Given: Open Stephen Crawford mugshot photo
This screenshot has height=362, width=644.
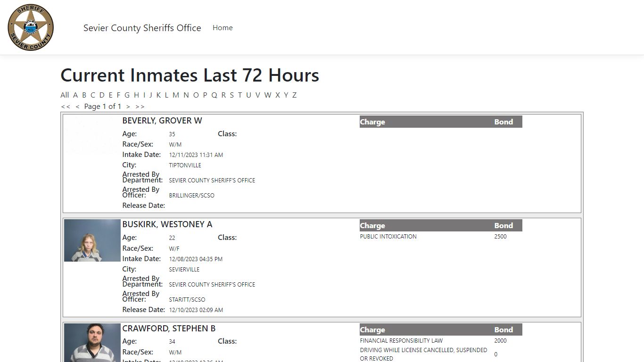Looking at the screenshot, I should click(x=92, y=343).
